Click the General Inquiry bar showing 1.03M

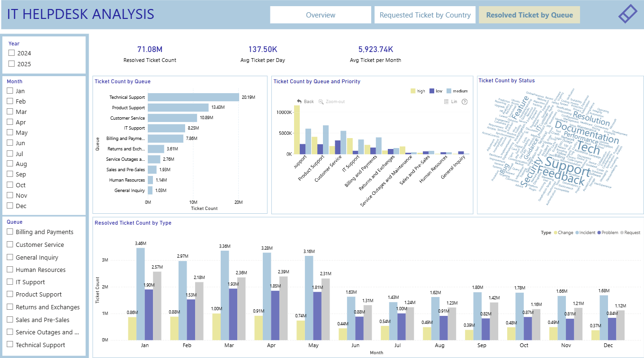point(150,190)
